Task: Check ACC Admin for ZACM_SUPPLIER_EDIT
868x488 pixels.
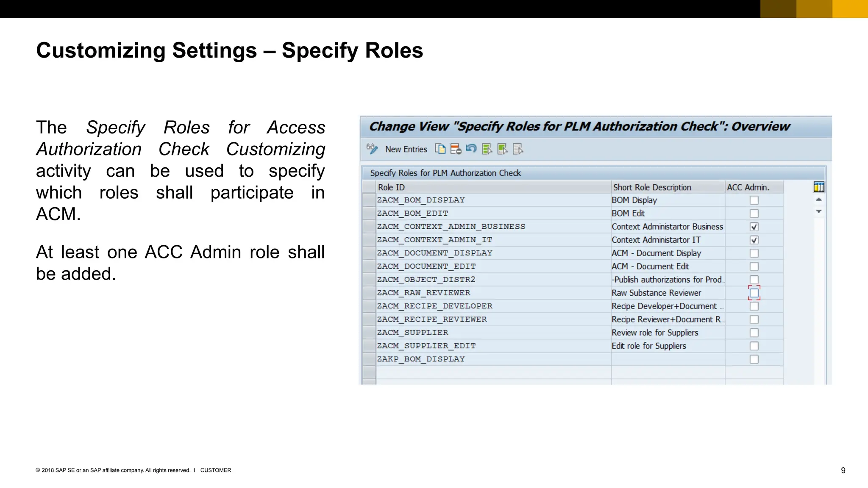Action: (x=754, y=346)
